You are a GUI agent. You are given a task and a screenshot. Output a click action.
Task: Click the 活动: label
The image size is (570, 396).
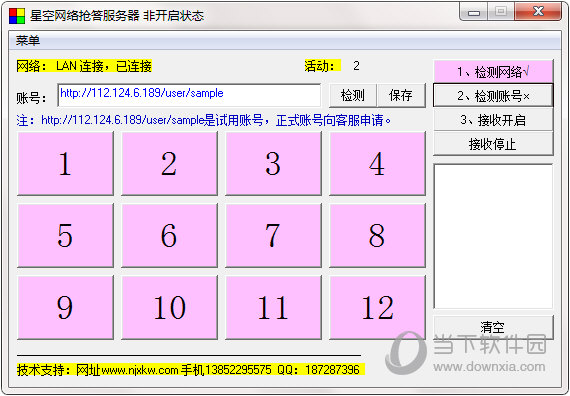coord(322,66)
